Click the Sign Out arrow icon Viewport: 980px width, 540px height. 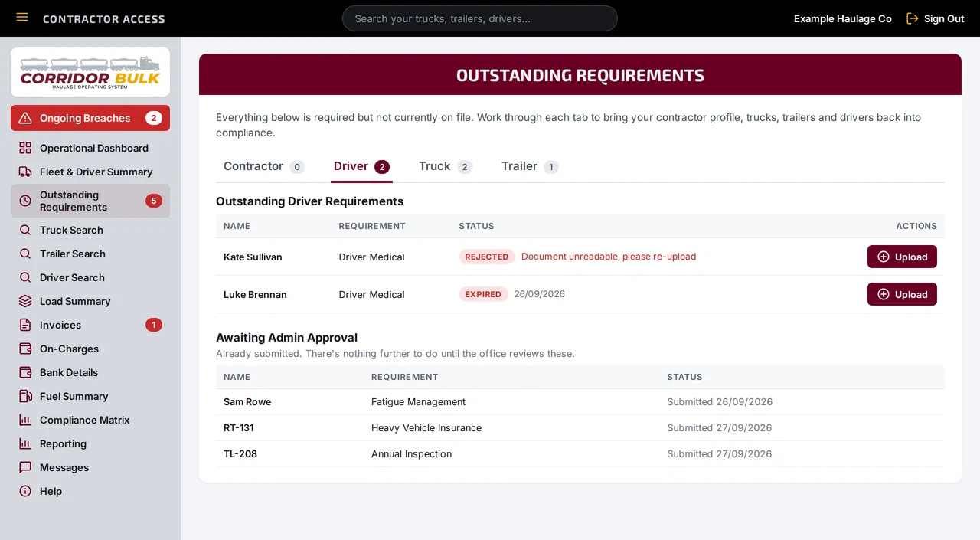(x=912, y=18)
